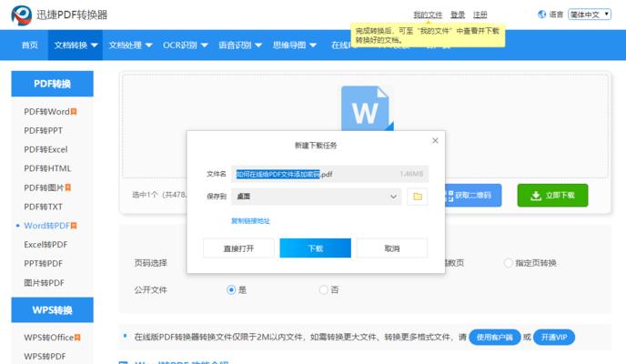Image resolution: width=626 pixels, height=364 pixels.
Task: Click the 注册 link
Action: tap(480, 15)
